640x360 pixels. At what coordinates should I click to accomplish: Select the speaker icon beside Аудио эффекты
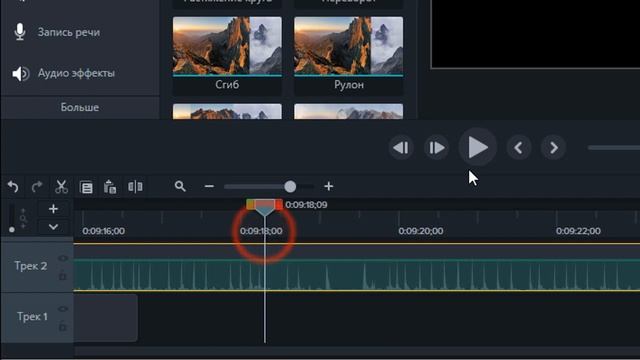(x=20, y=73)
